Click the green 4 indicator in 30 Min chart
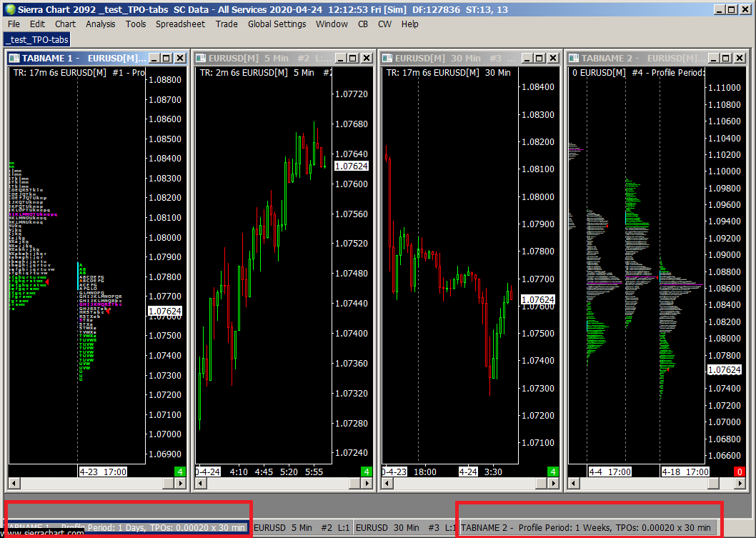The width and height of the screenshot is (756, 538). pos(553,472)
